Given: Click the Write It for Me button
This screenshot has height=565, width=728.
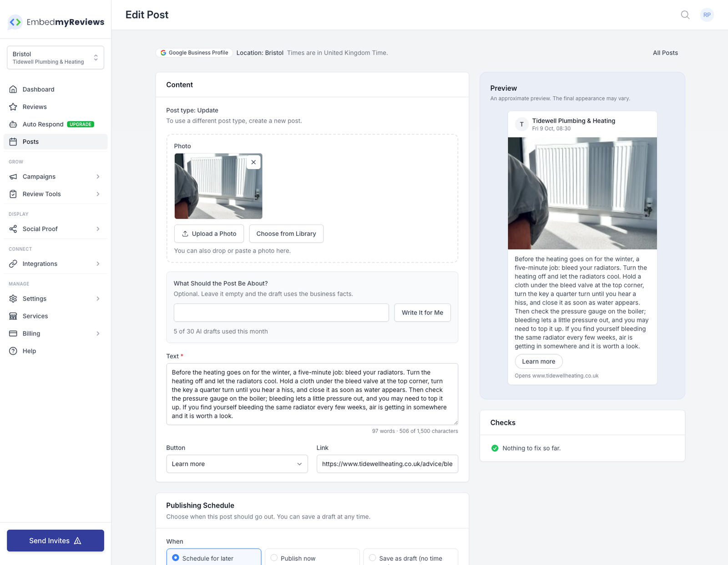Looking at the screenshot, I should point(422,313).
